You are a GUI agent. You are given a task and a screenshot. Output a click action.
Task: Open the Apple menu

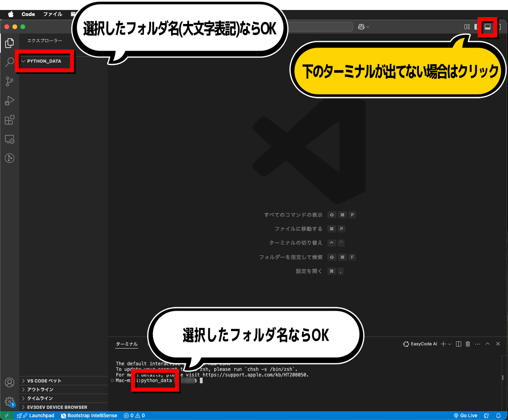[x=11, y=14]
